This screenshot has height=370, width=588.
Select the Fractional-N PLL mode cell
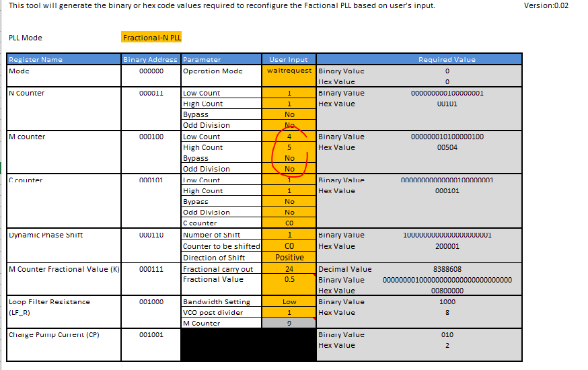pyautogui.click(x=151, y=38)
